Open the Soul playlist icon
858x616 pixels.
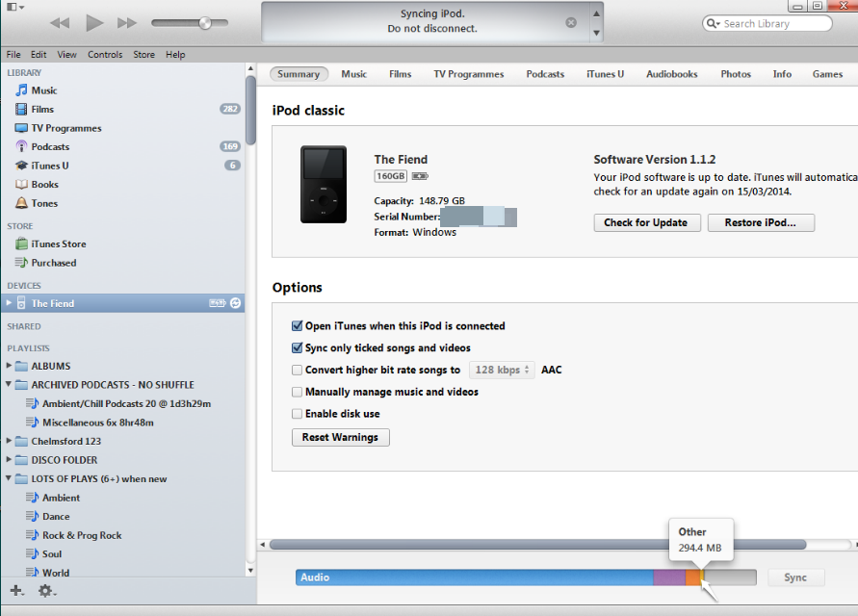coord(33,553)
